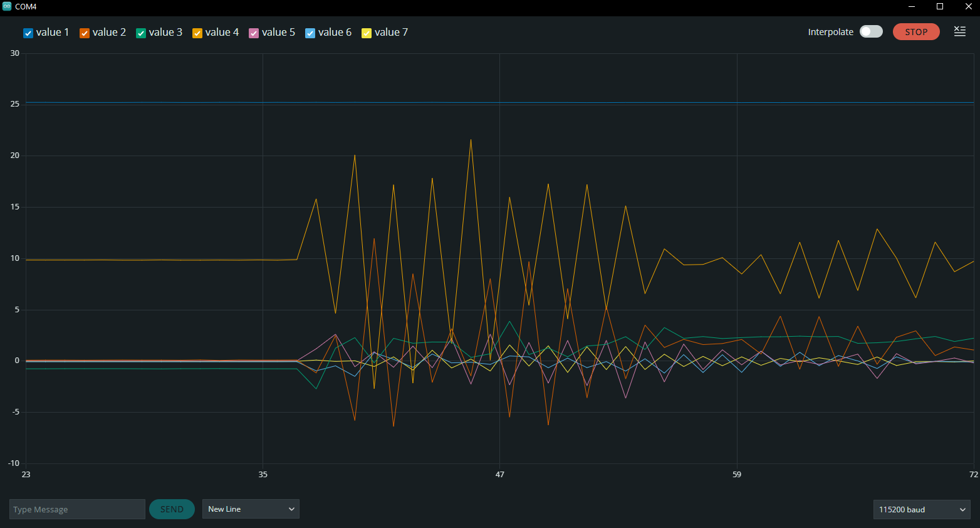Hide the value 7 yellow series
This screenshot has height=528, width=980.
pos(367,33)
